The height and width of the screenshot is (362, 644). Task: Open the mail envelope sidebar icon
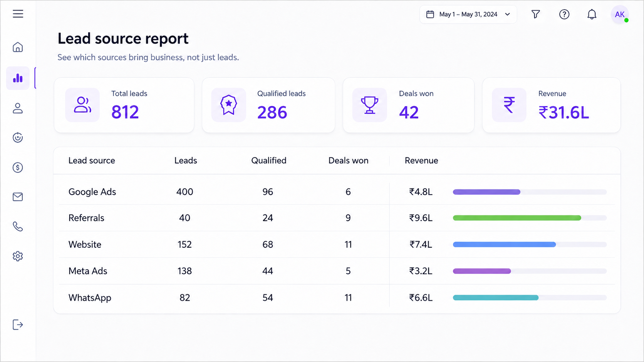coord(18,197)
